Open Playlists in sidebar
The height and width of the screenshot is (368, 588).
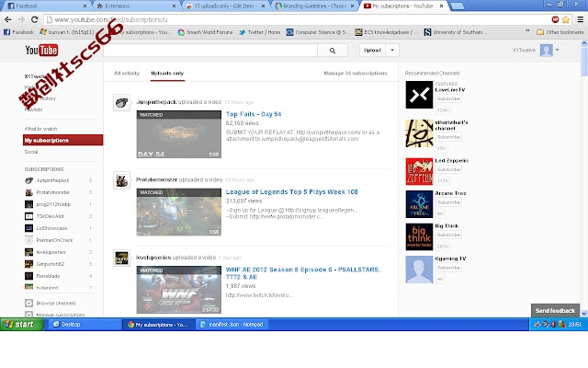pyautogui.click(x=33, y=109)
